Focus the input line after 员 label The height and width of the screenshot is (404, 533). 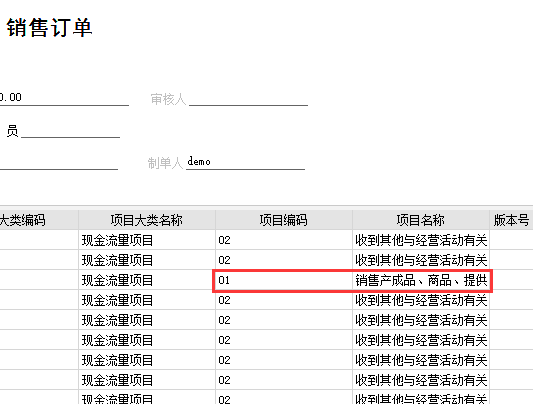pyautogui.click(x=70, y=131)
